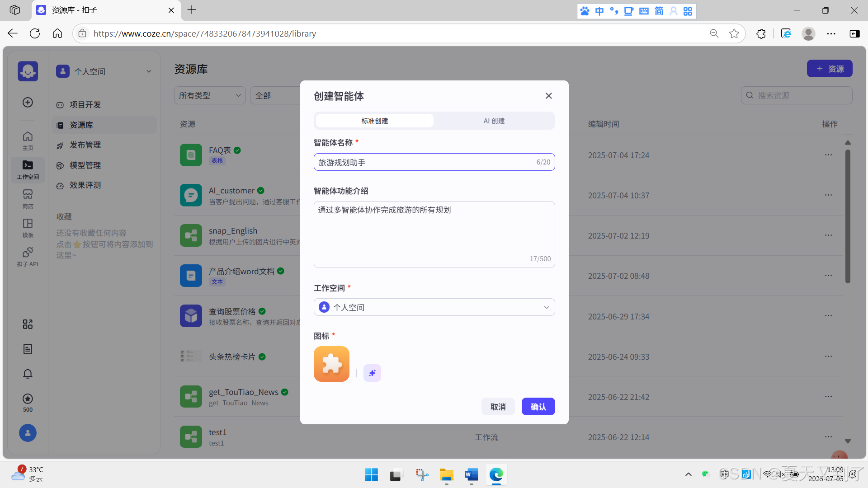Open 发布管理 in the sidebar
The width and height of the screenshot is (868, 488).
coord(85,145)
